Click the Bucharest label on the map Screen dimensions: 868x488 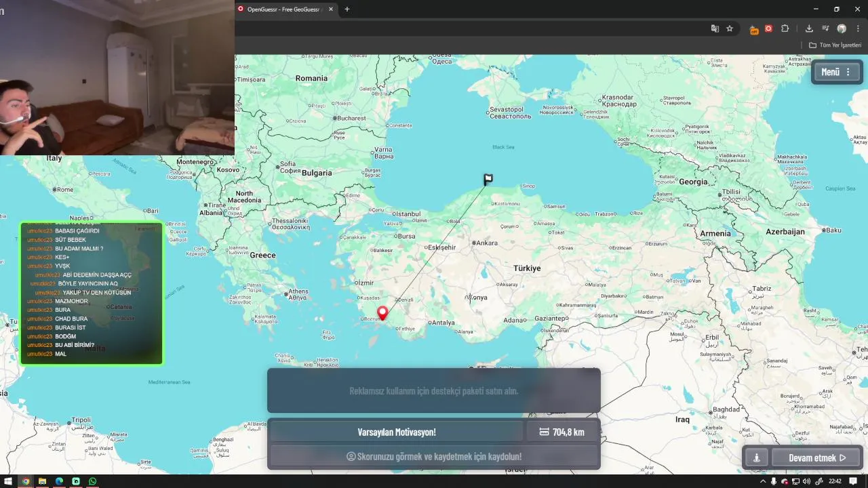click(352, 118)
